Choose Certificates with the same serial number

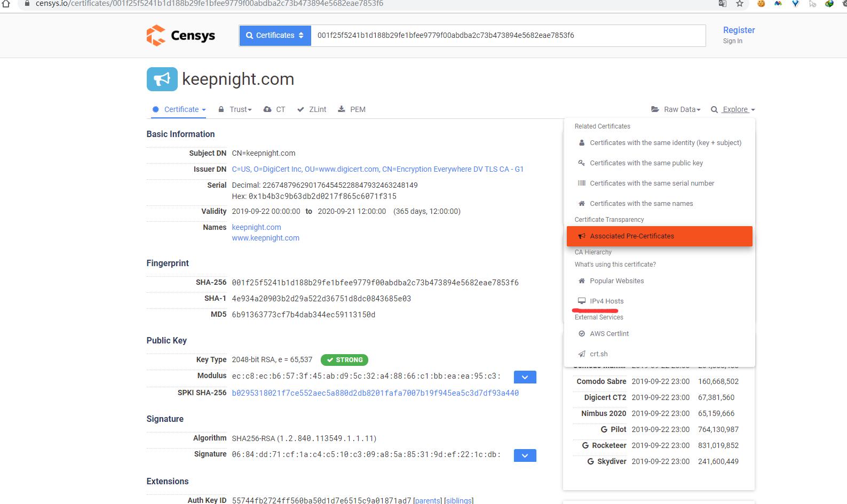coord(660,183)
